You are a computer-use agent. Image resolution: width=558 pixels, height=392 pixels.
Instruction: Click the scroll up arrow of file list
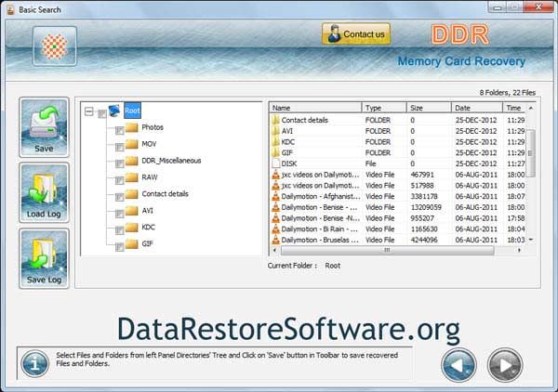tap(531, 108)
